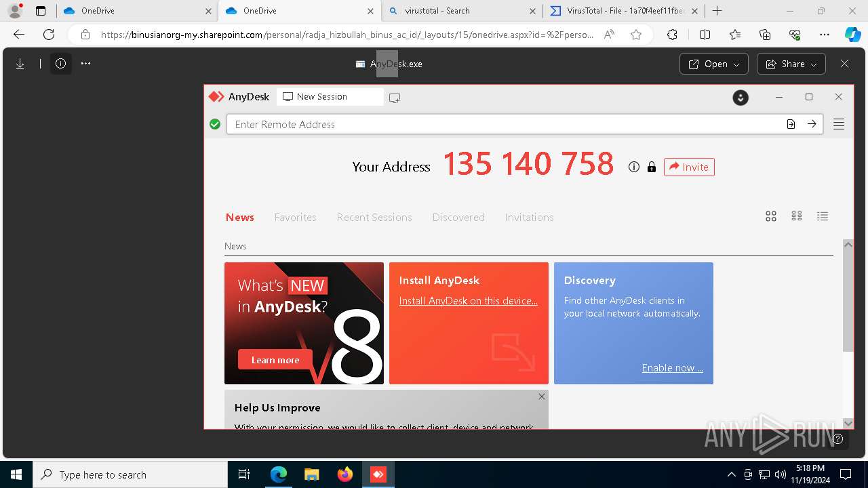This screenshot has width=868, height=488.
Task: Open the Windows Start menu
Action: [x=16, y=474]
